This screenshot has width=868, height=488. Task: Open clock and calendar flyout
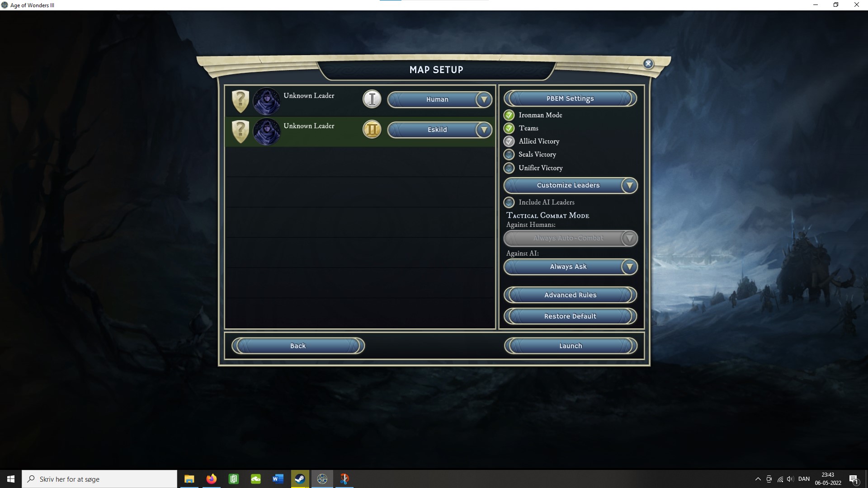click(828, 479)
